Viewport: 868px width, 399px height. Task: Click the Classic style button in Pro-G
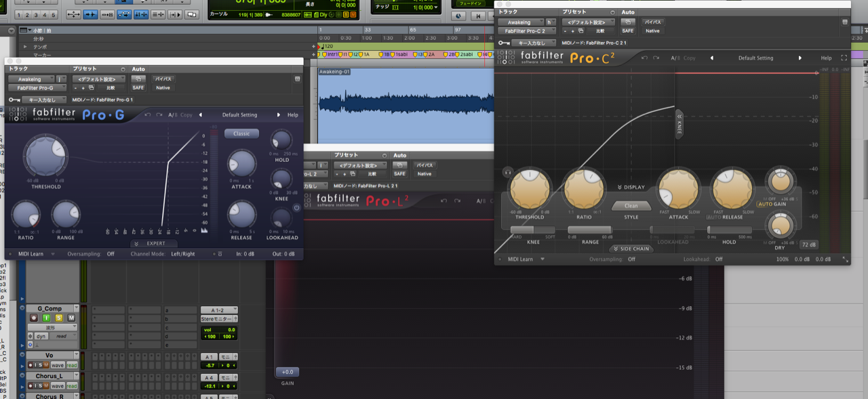(x=241, y=133)
